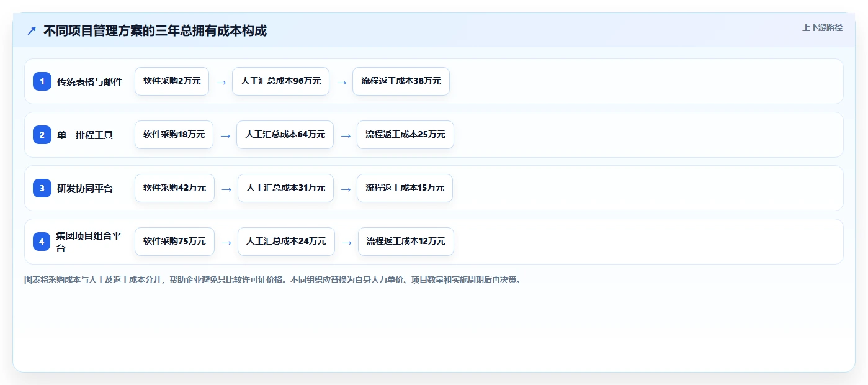Click the chart title 不同项目管理方案的三年总拥有成本构成

(155, 30)
